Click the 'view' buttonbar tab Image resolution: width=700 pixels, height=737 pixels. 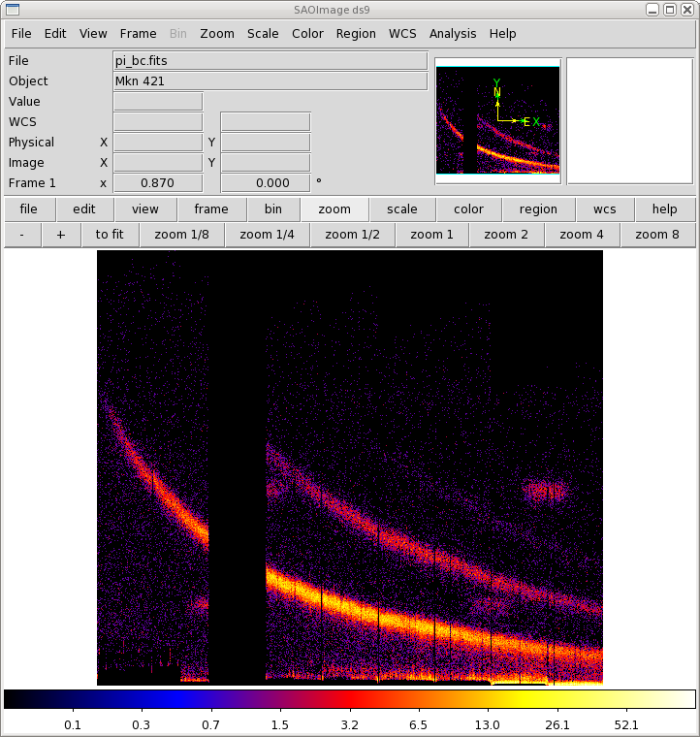tap(145, 209)
